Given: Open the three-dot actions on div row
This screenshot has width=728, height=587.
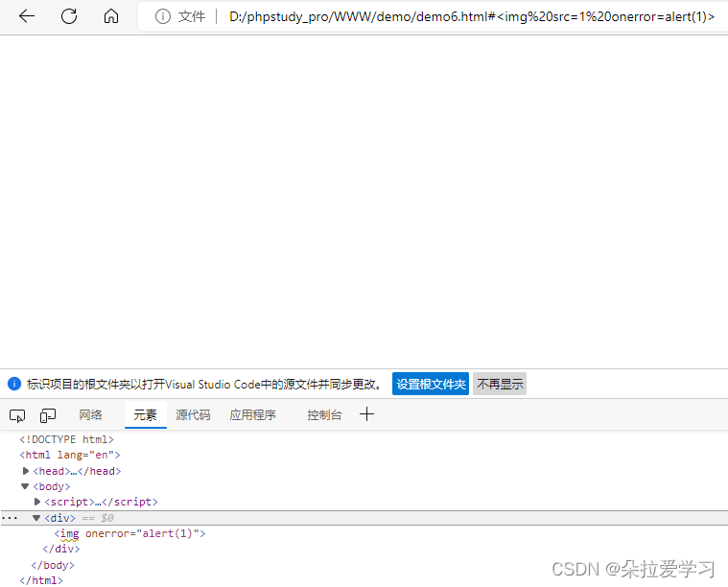Looking at the screenshot, I should [x=10, y=518].
